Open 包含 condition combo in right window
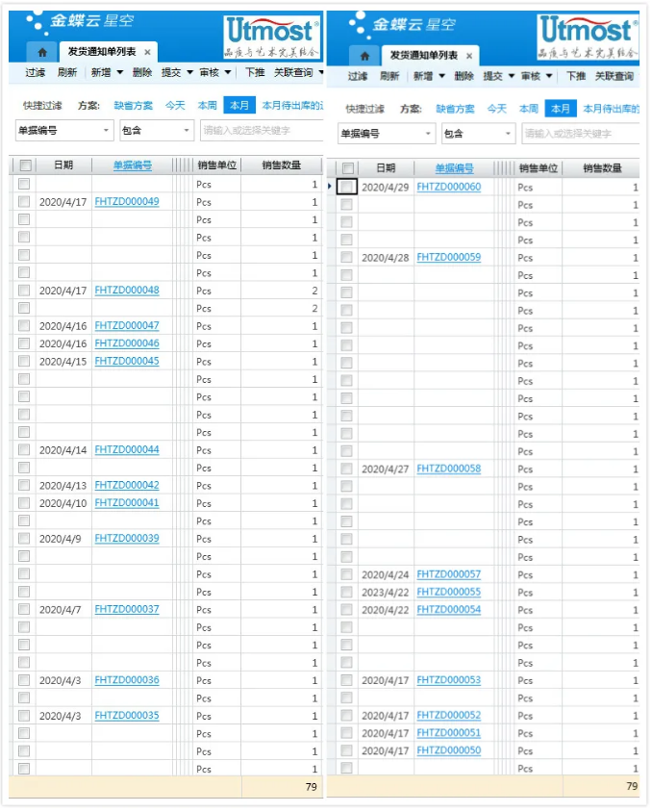 479,134
